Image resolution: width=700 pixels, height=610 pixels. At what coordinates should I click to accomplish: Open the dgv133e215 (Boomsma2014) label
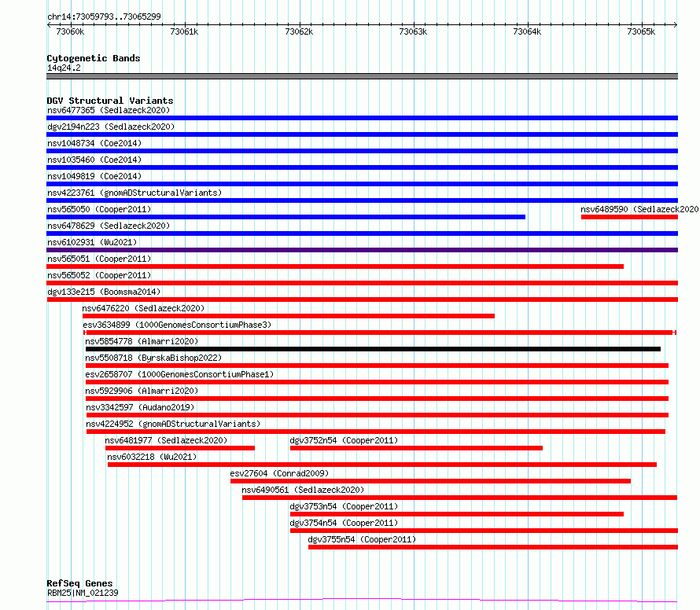pyautogui.click(x=104, y=292)
